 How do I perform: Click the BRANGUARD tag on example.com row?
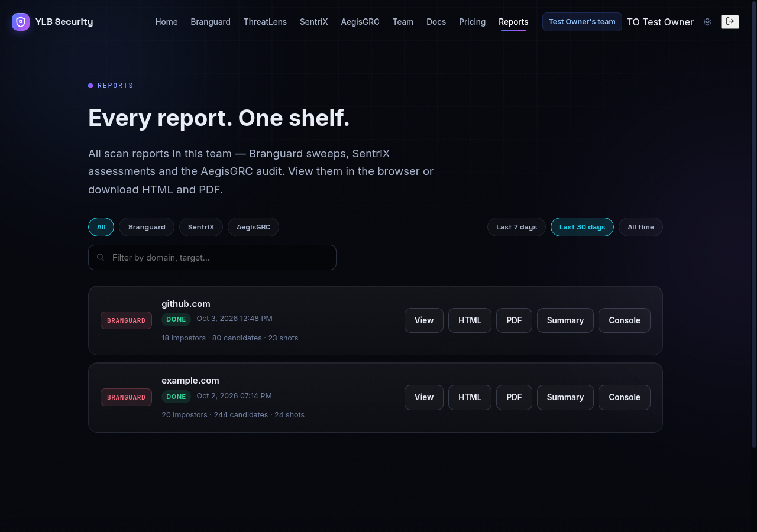tap(126, 397)
